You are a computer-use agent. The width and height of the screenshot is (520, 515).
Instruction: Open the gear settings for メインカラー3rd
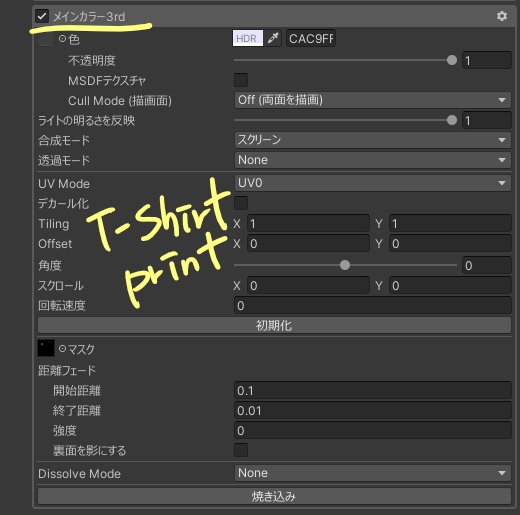pyautogui.click(x=502, y=16)
